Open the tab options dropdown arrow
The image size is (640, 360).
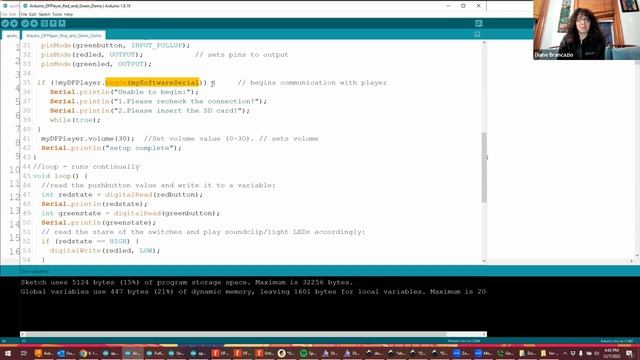477,34
